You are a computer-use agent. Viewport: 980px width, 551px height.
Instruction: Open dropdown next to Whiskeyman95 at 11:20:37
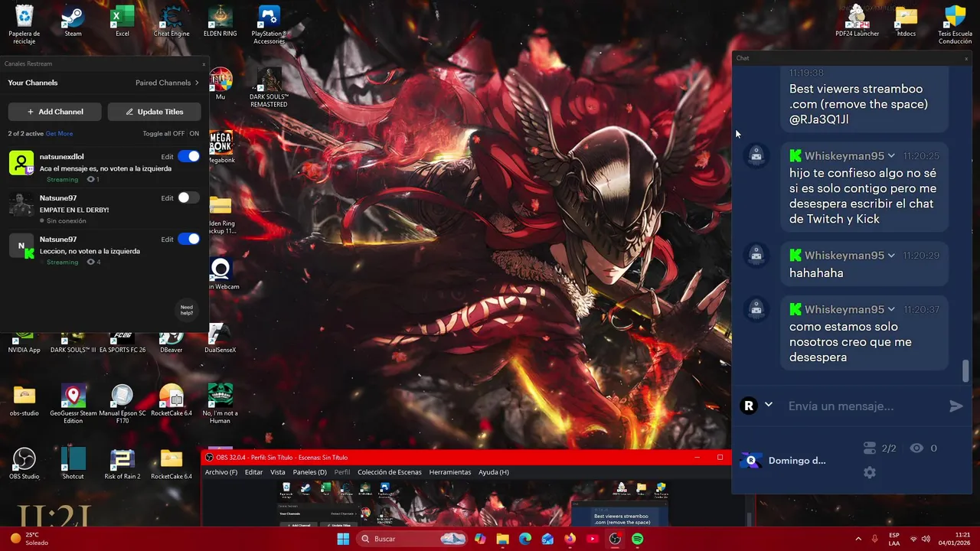tap(891, 309)
